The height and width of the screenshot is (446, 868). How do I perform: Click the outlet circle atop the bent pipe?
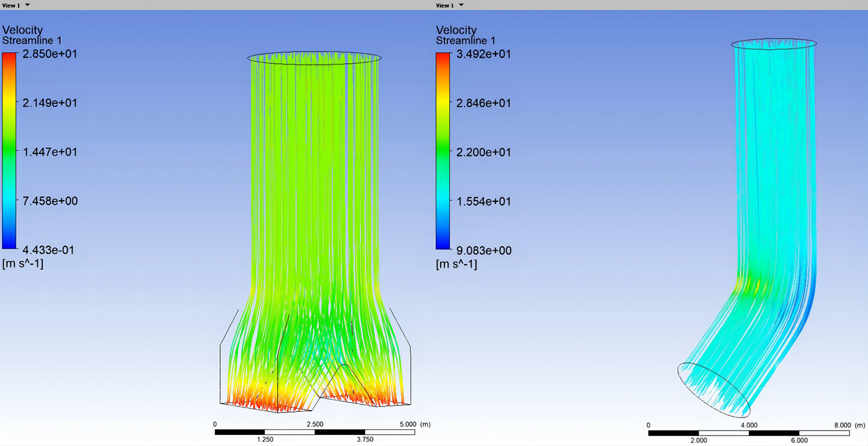[774, 43]
